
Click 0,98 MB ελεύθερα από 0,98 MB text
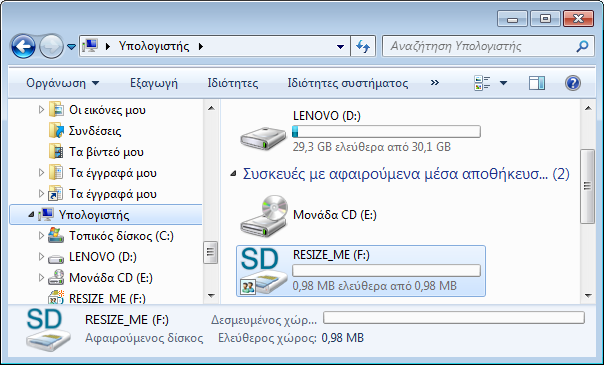click(x=374, y=286)
